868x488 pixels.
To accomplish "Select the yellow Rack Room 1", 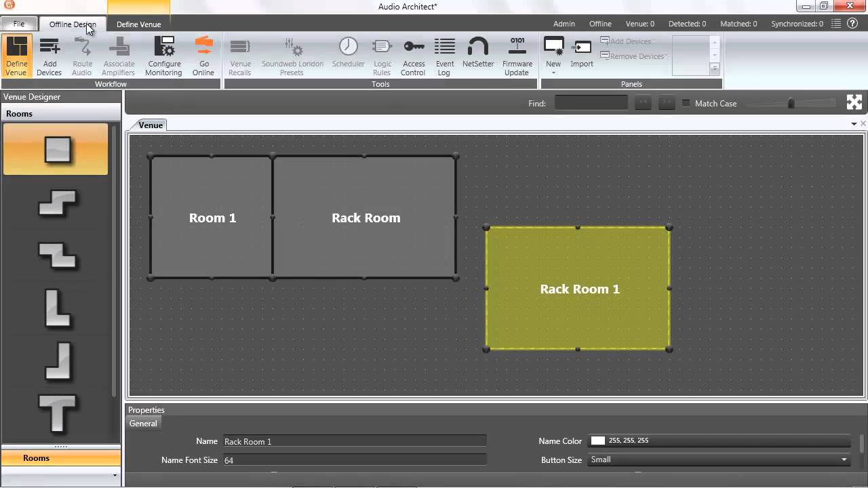I will click(x=578, y=289).
